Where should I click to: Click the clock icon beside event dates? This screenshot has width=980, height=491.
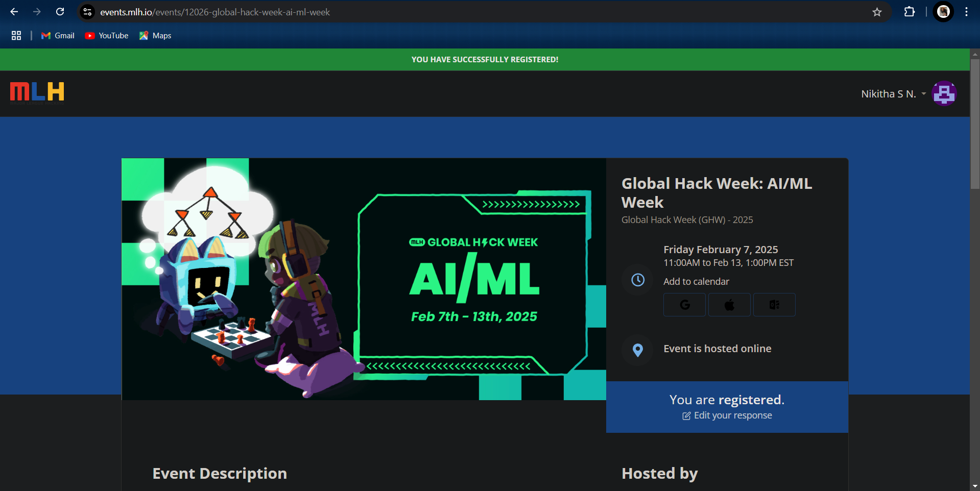637,280
